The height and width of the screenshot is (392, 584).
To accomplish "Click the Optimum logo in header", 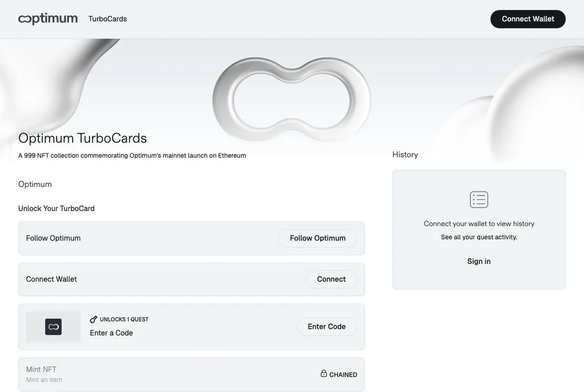I will coord(48,19).
